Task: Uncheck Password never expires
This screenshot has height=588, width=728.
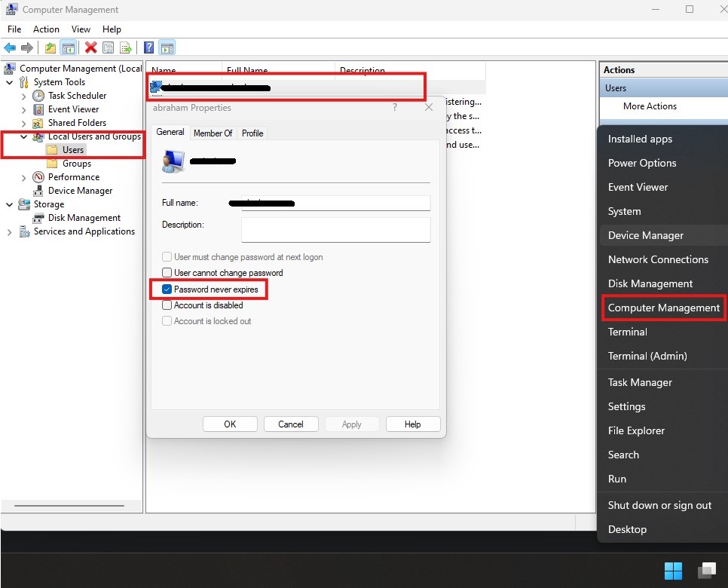Action: (x=167, y=289)
